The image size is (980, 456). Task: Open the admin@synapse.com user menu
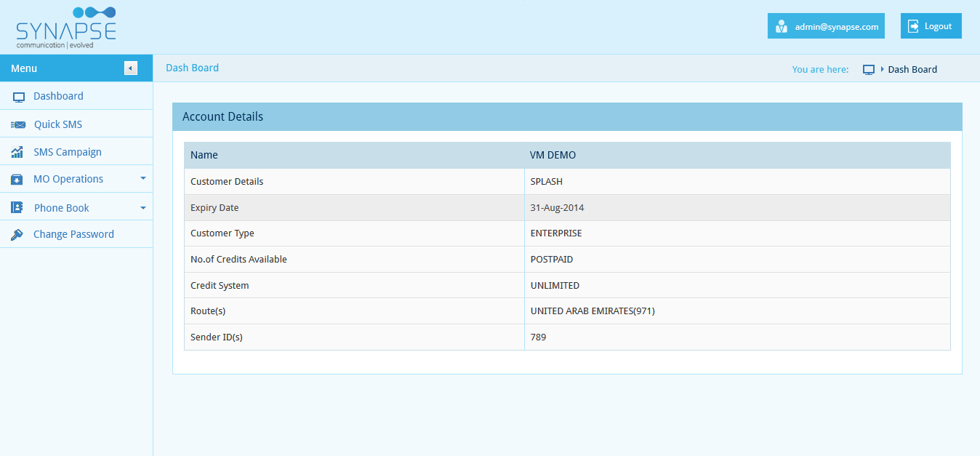(826, 26)
